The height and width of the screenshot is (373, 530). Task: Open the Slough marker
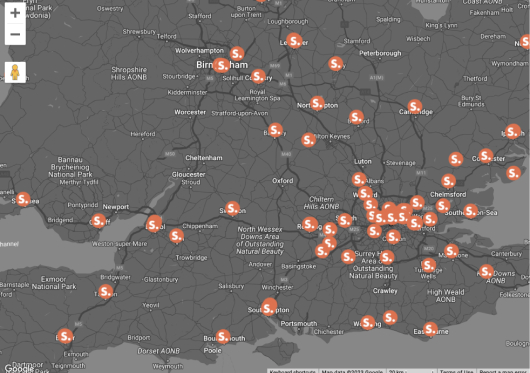(344, 220)
